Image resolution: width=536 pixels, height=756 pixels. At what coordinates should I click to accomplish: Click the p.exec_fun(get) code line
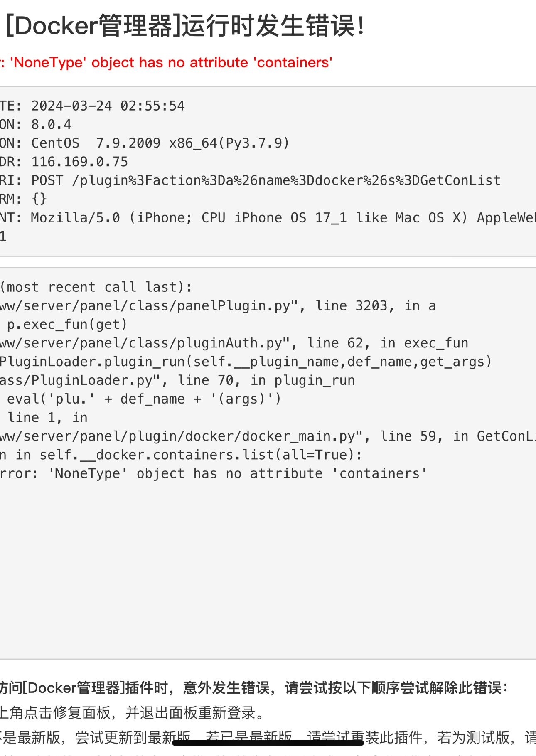click(x=67, y=325)
